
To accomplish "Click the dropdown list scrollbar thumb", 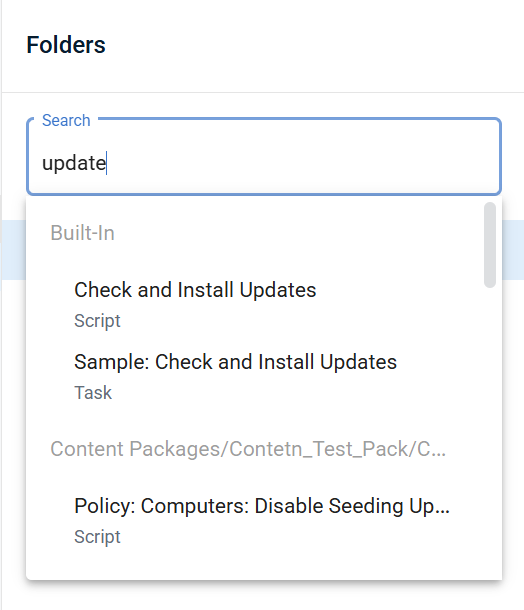I will (490, 245).
